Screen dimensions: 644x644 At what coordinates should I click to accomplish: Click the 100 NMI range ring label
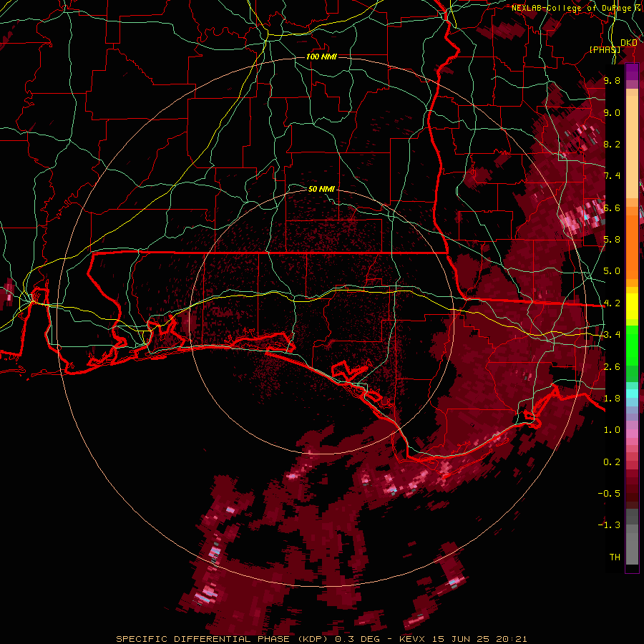321,57
